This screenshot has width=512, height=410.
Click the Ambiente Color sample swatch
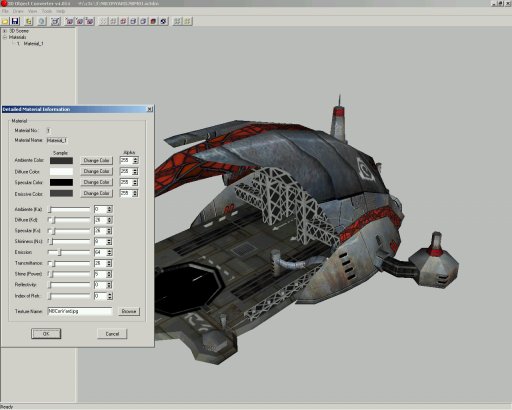61,161
